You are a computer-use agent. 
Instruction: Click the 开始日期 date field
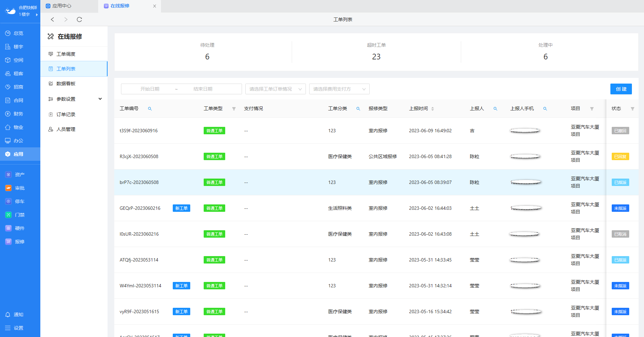coord(150,89)
